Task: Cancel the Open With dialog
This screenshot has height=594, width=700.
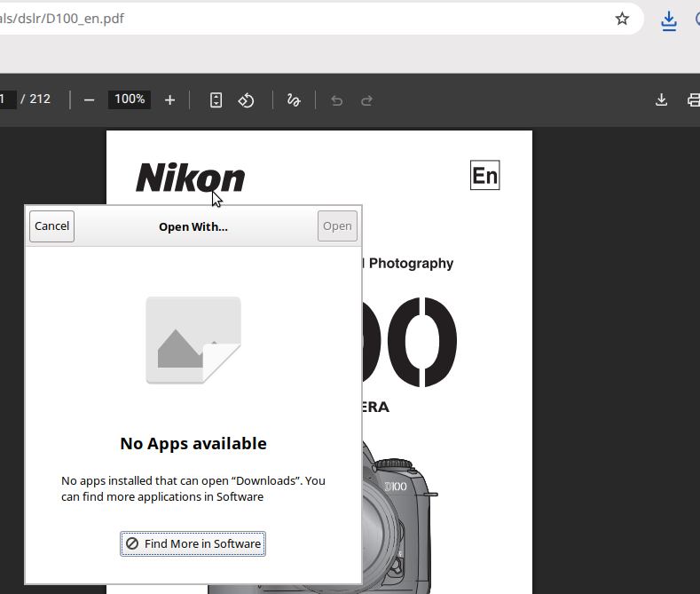Action: pyautogui.click(x=51, y=226)
